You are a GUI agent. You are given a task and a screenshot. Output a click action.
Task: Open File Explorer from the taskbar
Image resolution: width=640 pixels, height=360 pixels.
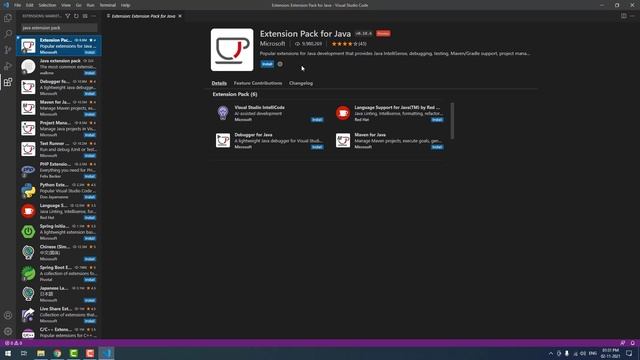41,353
